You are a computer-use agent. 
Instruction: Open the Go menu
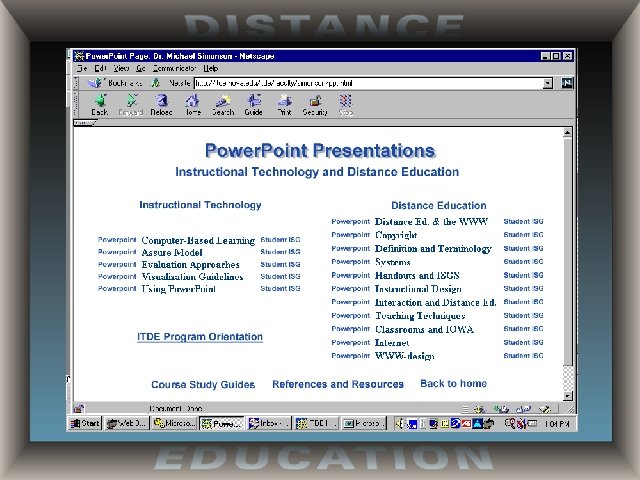pos(141,68)
